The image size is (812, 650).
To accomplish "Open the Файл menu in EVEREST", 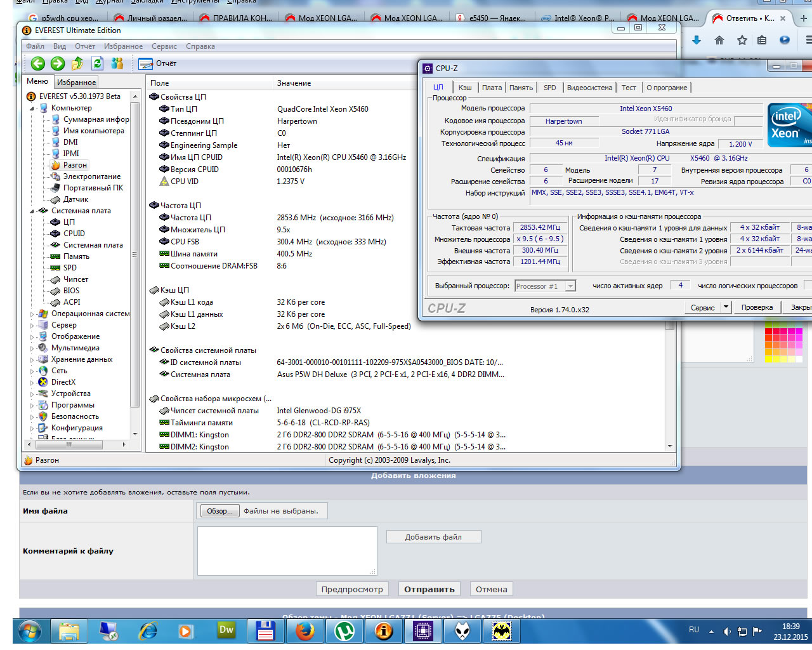I will (35, 46).
